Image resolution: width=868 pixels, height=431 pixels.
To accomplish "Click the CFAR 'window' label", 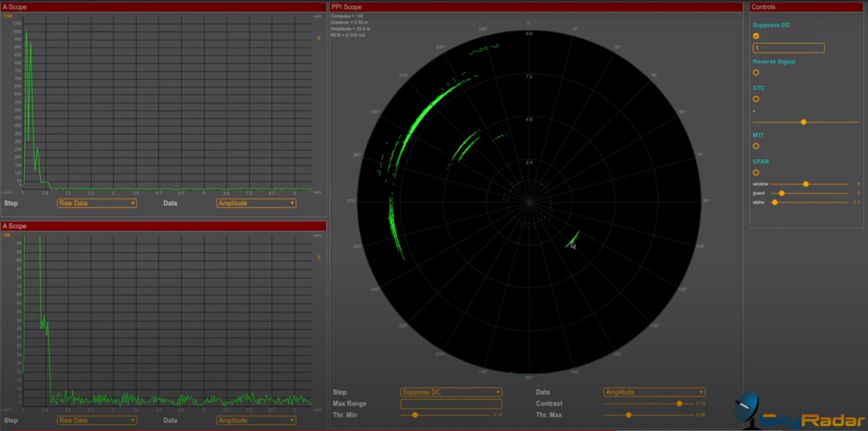I will coord(761,184).
